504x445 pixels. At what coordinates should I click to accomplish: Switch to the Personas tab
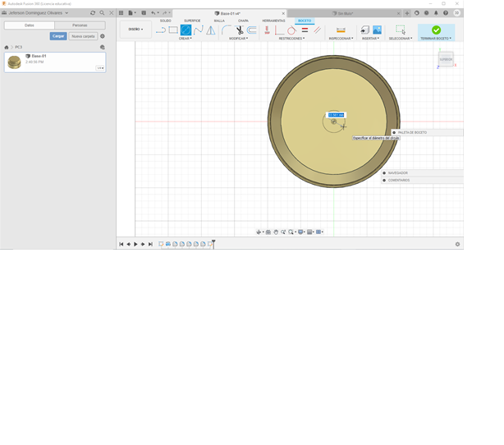pos(80,25)
